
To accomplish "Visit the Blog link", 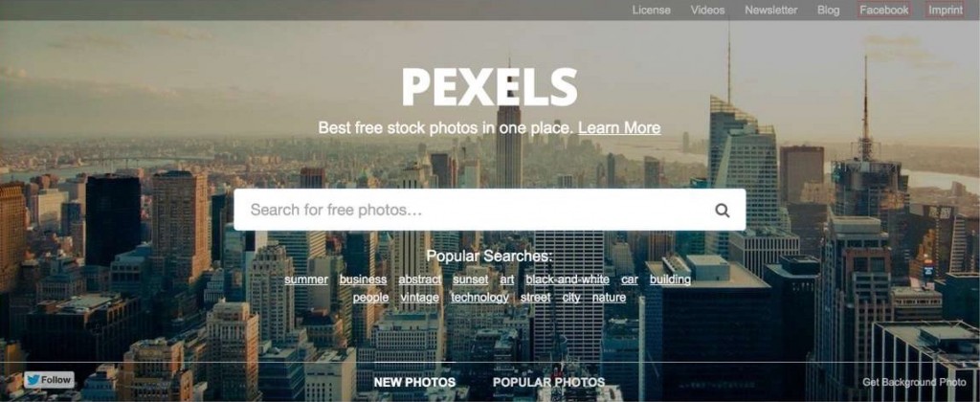I will click(828, 10).
